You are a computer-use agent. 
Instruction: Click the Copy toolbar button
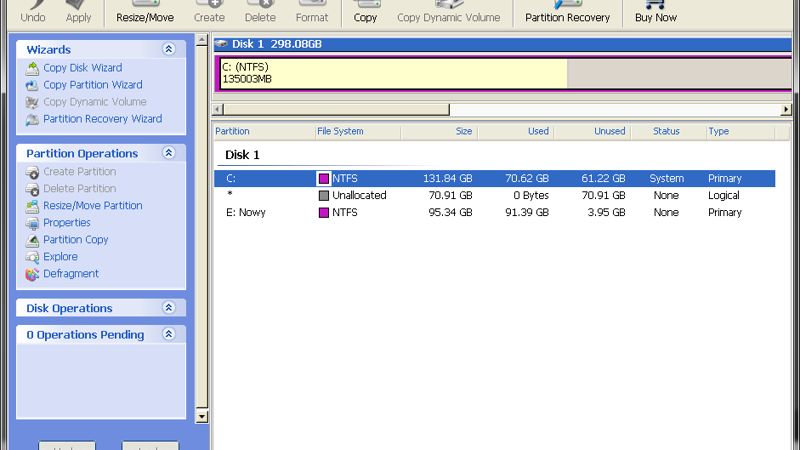[365, 13]
